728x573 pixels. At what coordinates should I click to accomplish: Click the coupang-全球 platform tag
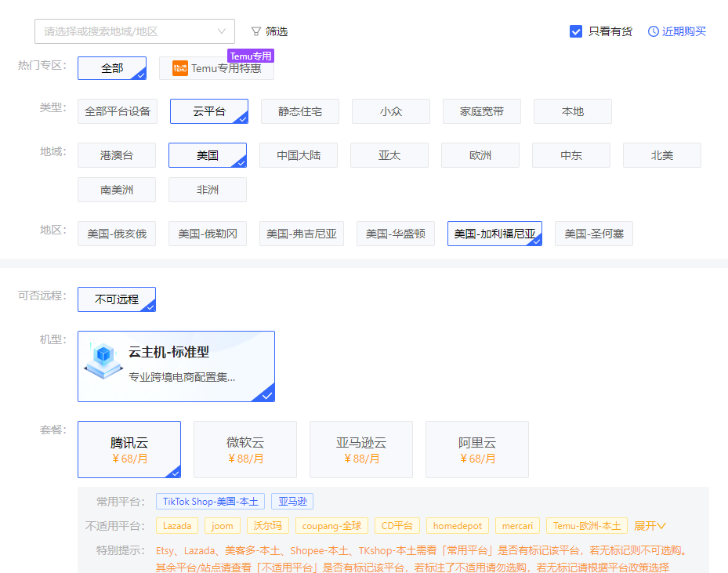click(x=331, y=526)
